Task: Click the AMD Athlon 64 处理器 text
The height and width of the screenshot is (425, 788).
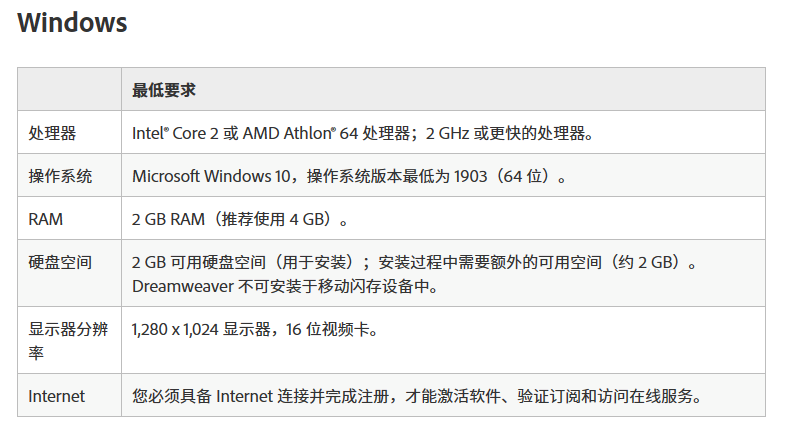Action: point(327,134)
